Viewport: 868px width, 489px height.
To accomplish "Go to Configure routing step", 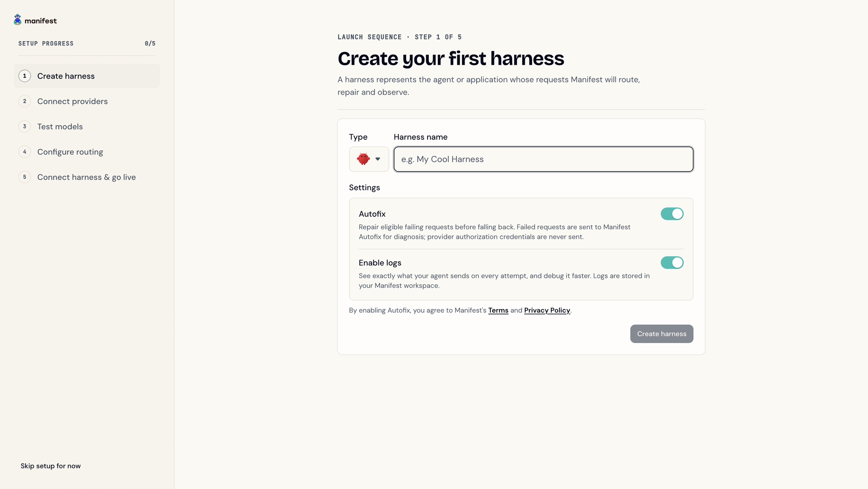I will [x=87, y=152].
